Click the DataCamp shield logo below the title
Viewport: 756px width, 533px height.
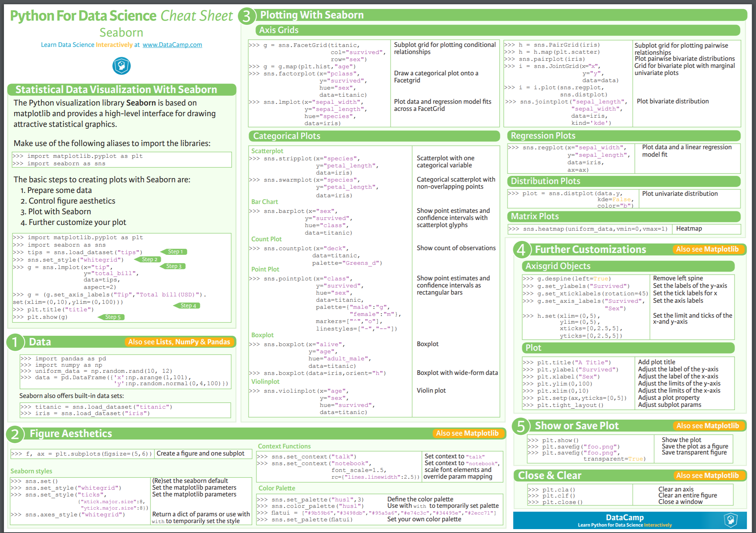click(x=121, y=65)
